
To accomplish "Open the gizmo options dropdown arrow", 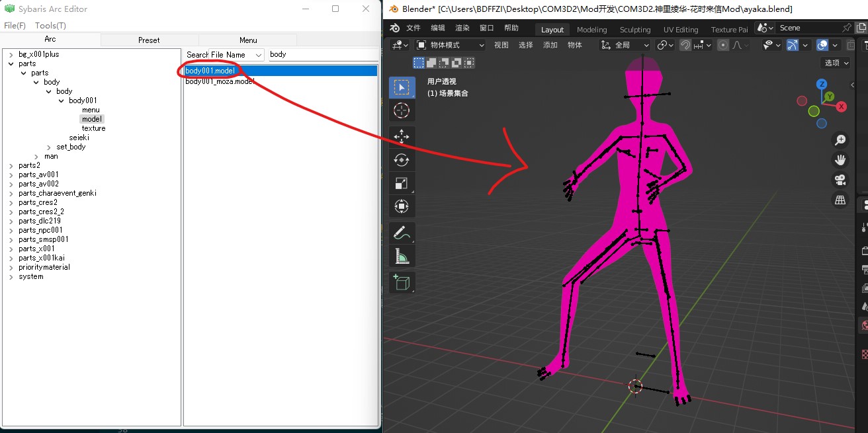I will coord(805,45).
